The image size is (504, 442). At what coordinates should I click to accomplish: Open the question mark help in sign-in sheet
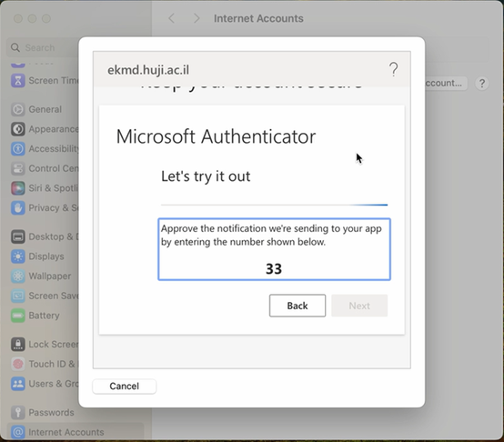393,69
